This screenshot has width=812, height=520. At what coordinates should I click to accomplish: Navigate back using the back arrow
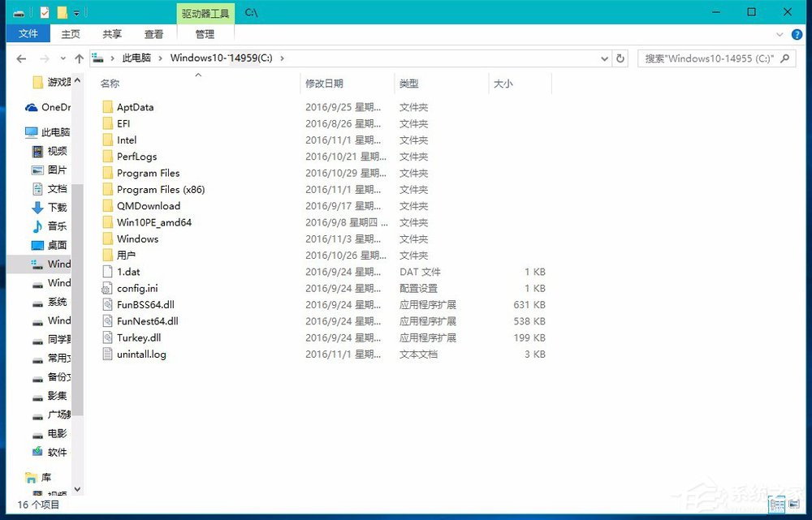click(x=21, y=58)
